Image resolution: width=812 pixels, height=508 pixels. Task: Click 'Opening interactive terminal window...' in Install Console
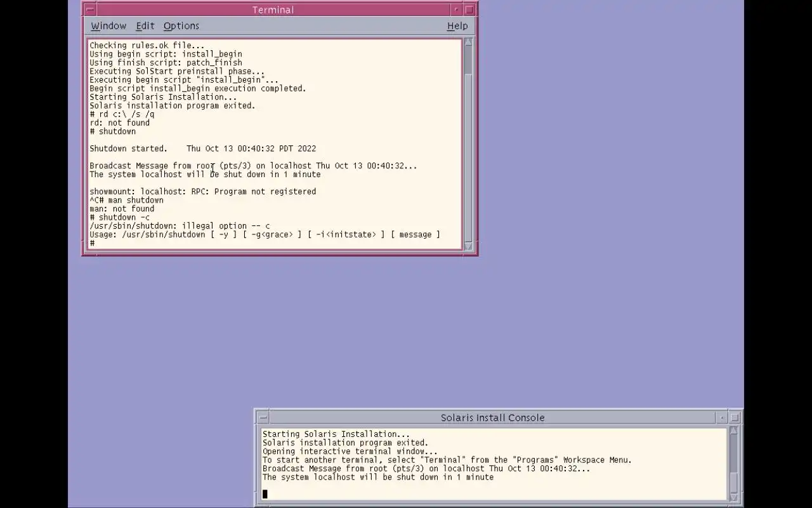350,451
